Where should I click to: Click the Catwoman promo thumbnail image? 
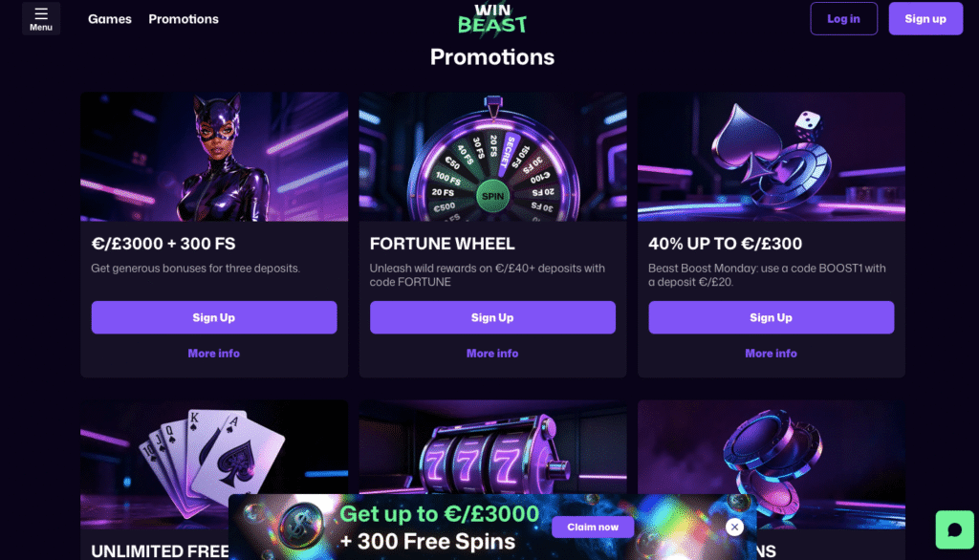[x=213, y=156]
